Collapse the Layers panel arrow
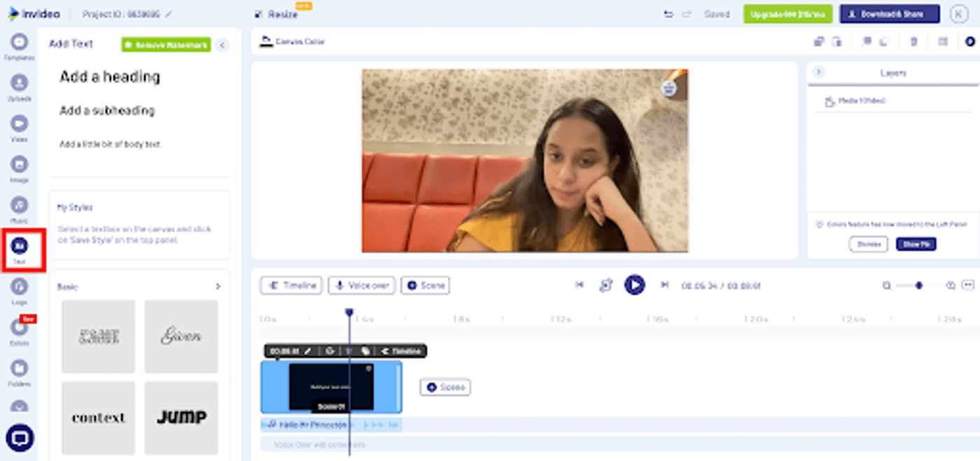Screen dimensions: 980x461 (x=820, y=72)
